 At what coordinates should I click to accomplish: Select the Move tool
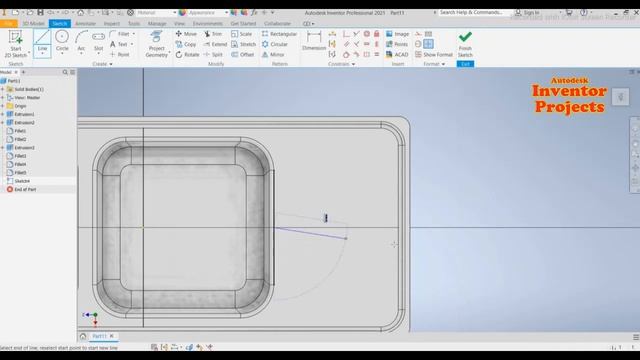(186, 34)
